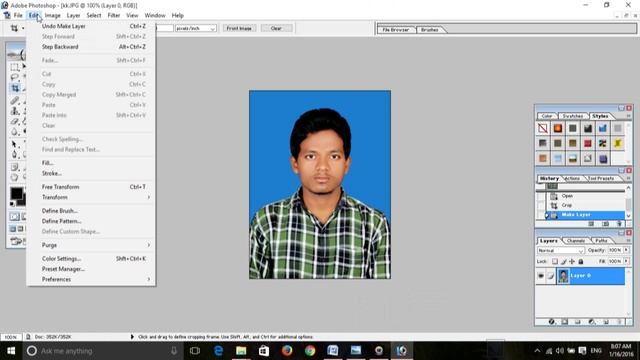Click the Clear button in options bar
The width and height of the screenshot is (640, 360).
pyautogui.click(x=276, y=28)
